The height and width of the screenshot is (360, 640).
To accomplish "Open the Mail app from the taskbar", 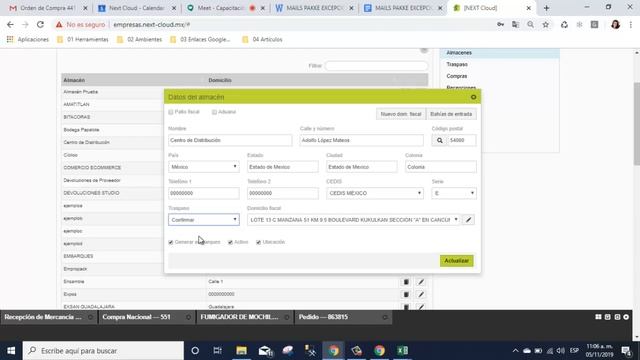I will click(265, 351).
